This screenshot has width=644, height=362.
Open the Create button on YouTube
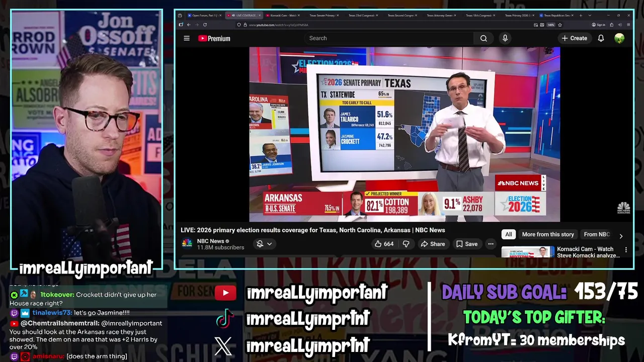[x=575, y=38]
